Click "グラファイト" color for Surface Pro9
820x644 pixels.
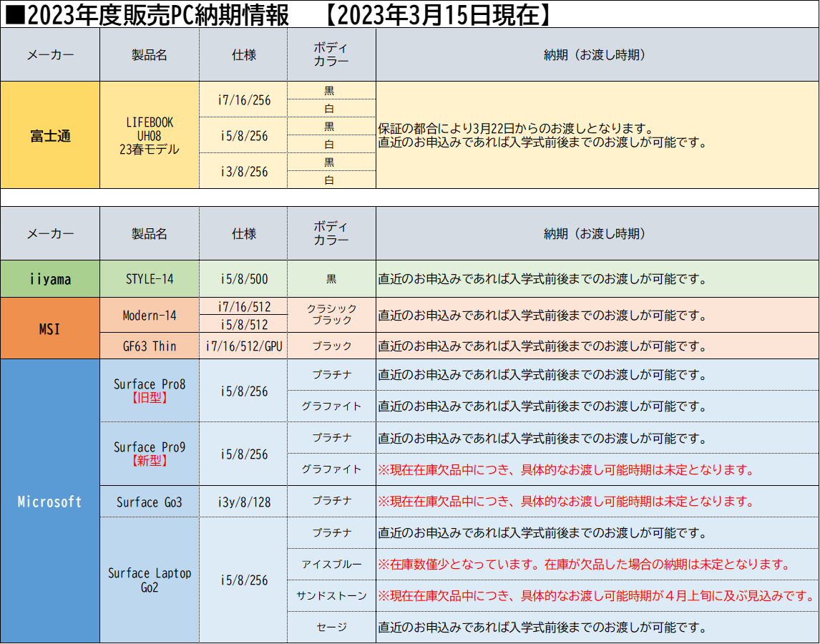(331, 469)
